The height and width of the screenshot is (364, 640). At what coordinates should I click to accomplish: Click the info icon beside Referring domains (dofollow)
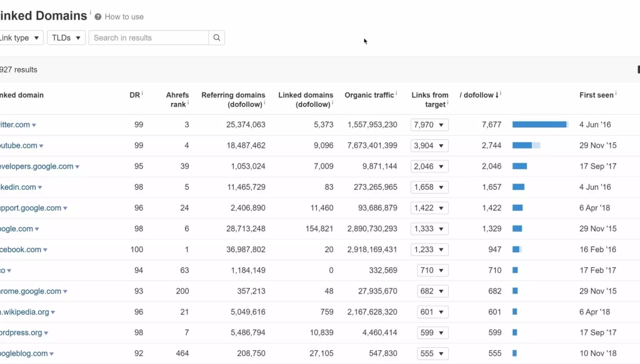click(264, 103)
